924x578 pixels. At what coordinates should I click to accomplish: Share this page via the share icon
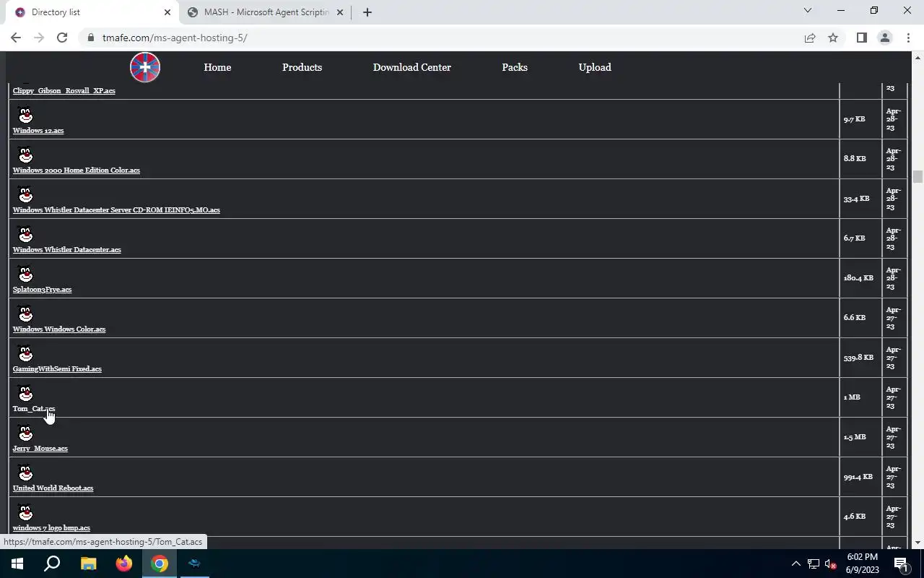(810, 38)
